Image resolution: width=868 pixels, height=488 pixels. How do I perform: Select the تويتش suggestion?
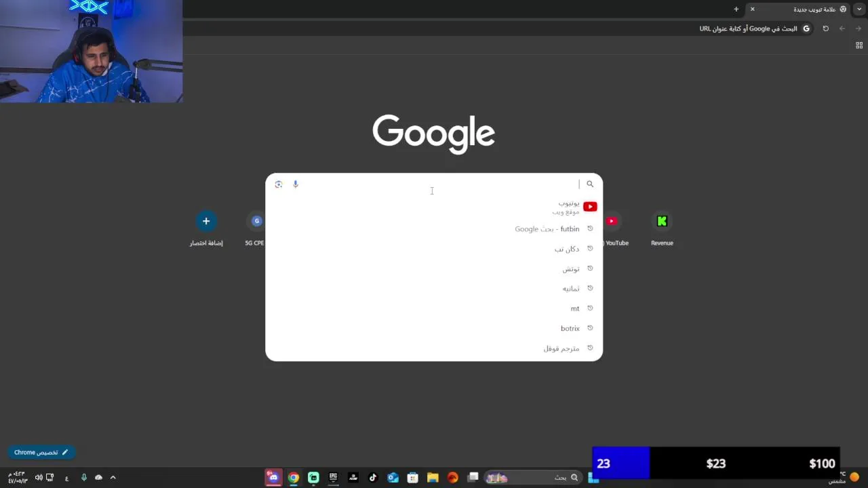coord(434,269)
